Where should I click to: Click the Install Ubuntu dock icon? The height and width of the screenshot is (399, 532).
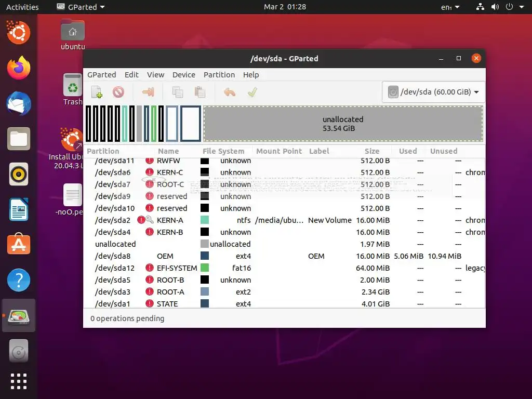(19, 33)
